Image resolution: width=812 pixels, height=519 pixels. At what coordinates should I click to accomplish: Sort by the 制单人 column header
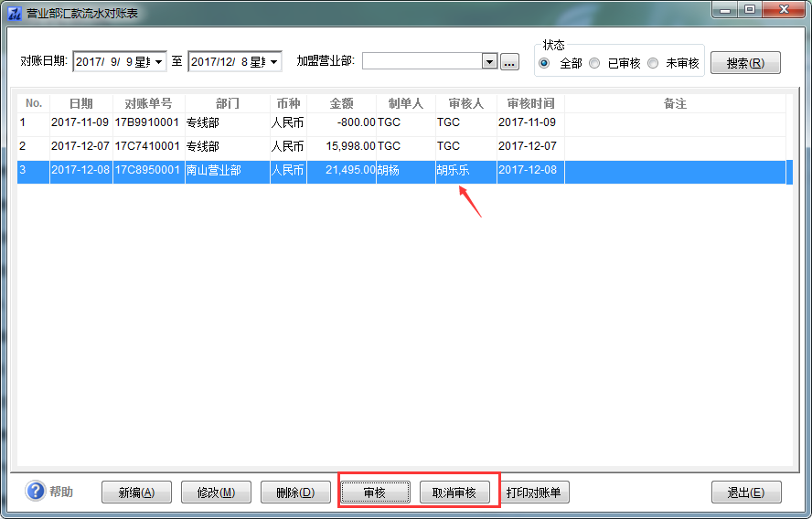[406, 103]
